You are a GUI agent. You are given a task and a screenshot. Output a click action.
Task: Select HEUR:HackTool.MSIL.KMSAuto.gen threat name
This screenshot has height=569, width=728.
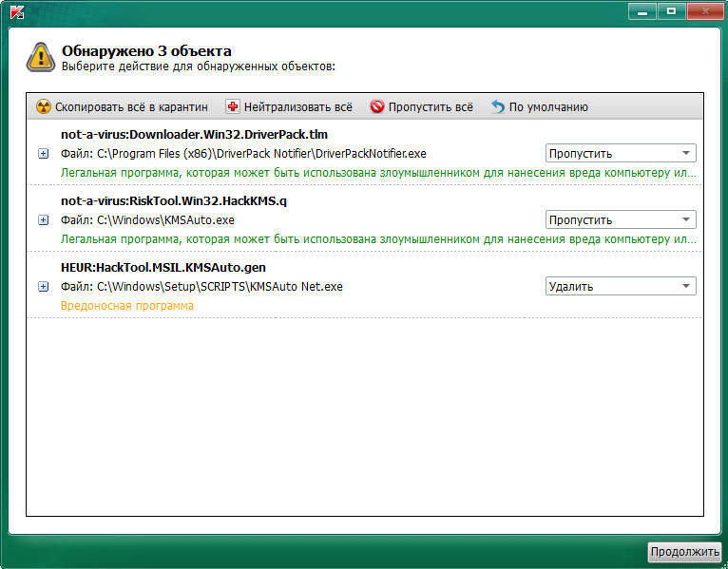click(163, 268)
